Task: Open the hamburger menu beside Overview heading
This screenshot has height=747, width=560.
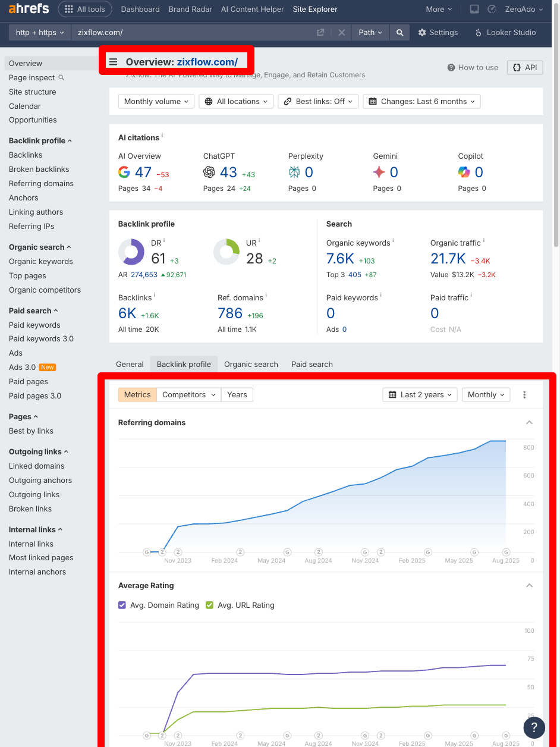Action: (113, 61)
